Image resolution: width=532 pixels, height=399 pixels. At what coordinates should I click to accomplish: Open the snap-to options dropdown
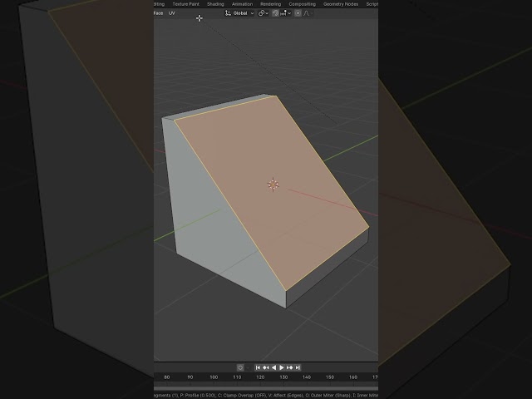pyautogui.click(x=286, y=13)
